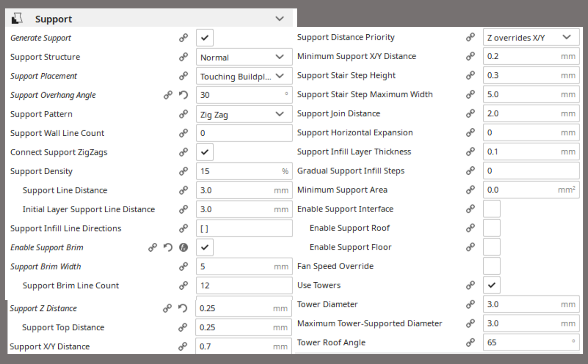Click the link icon beside Generate Support
Image resolution: width=588 pixels, height=364 pixels.
point(183,38)
